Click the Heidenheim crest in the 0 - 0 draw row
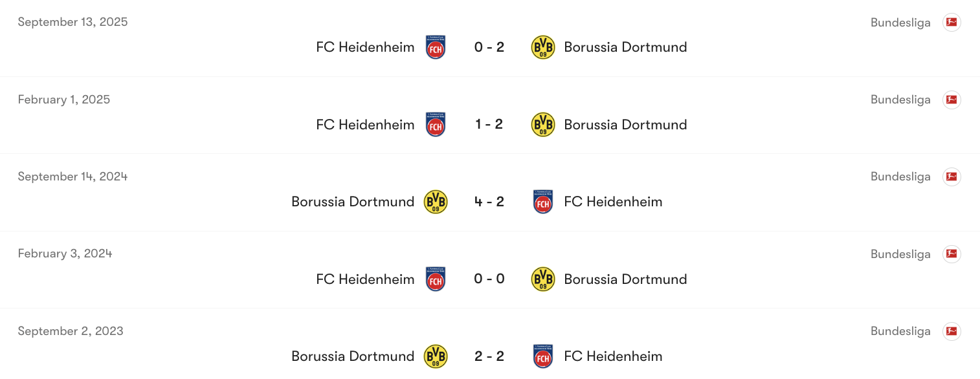The image size is (980, 379). click(435, 279)
